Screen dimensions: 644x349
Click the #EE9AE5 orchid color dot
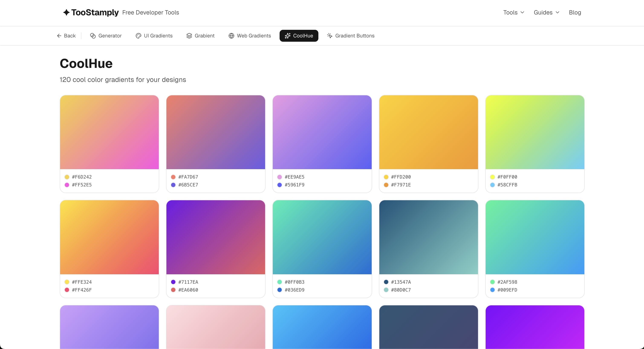pos(280,177)
